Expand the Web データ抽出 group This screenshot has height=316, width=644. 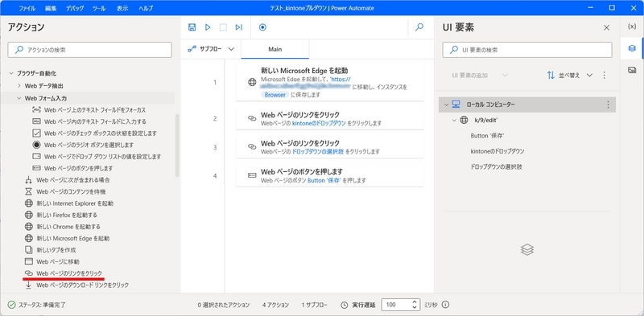click(x=19, y=86)
